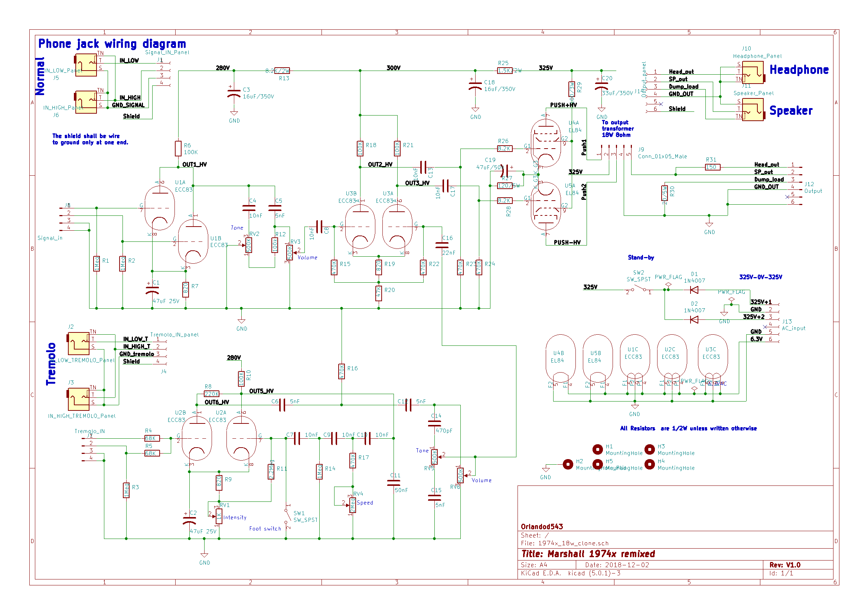Click the J3 tremolo high input jack
The image size is (868, 614).
[x=78, y=400]
